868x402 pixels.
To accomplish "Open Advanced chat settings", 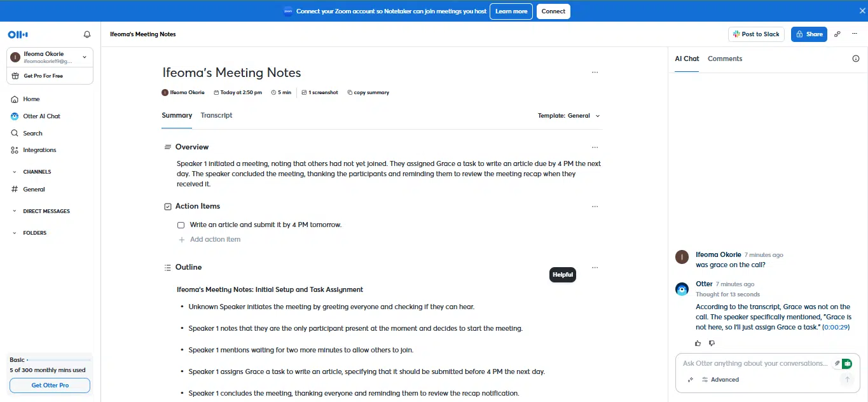I will coord(720,380).
